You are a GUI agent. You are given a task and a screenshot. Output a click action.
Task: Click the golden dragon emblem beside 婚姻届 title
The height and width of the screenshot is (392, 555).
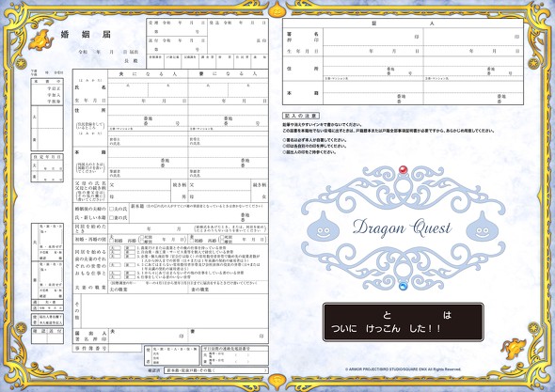point(41,39)
